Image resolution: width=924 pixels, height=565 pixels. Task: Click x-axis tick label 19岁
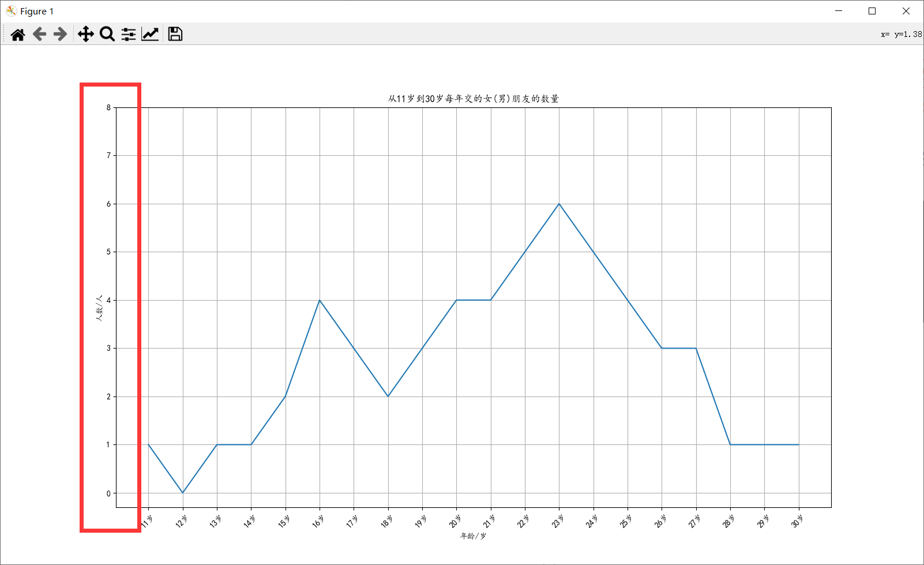pyautogui.click(x=420, y=521)
